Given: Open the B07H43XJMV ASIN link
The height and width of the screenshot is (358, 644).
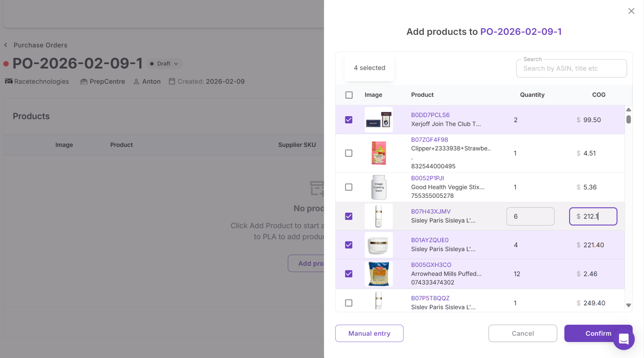Looking at the screenshot, I should pyautogui.click(x=430, y=211).
